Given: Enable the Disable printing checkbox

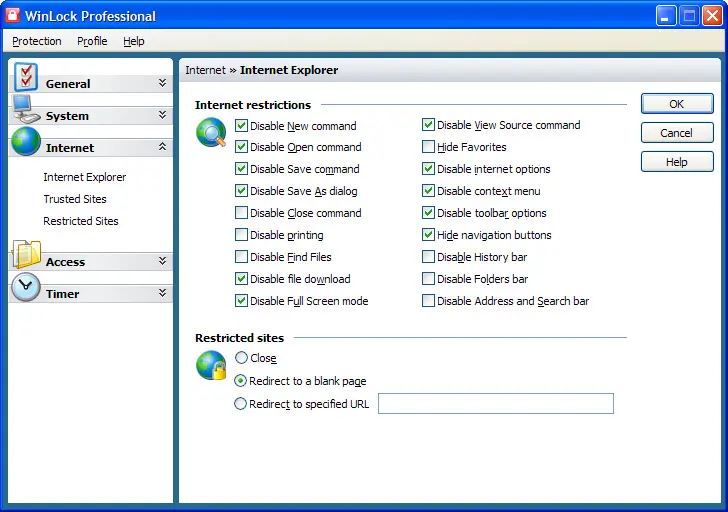Looking at the screenshot, I should coord(241,234).
